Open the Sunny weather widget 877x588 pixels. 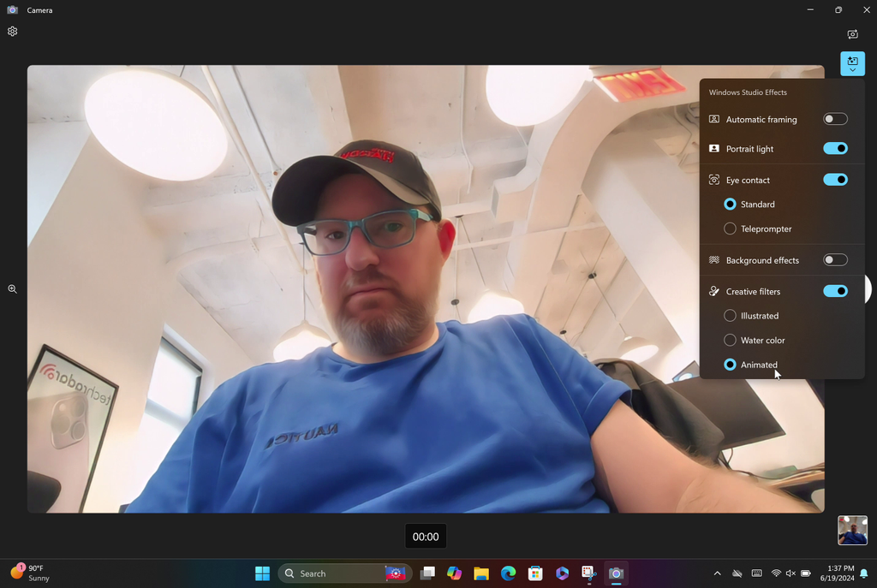tap(28, 573)
